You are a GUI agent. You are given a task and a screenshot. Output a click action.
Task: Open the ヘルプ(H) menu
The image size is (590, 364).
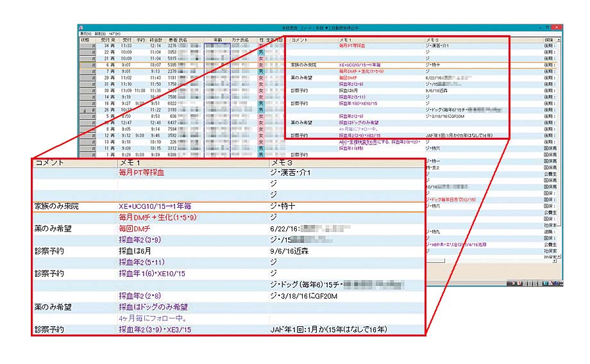(x=115, y=33)
